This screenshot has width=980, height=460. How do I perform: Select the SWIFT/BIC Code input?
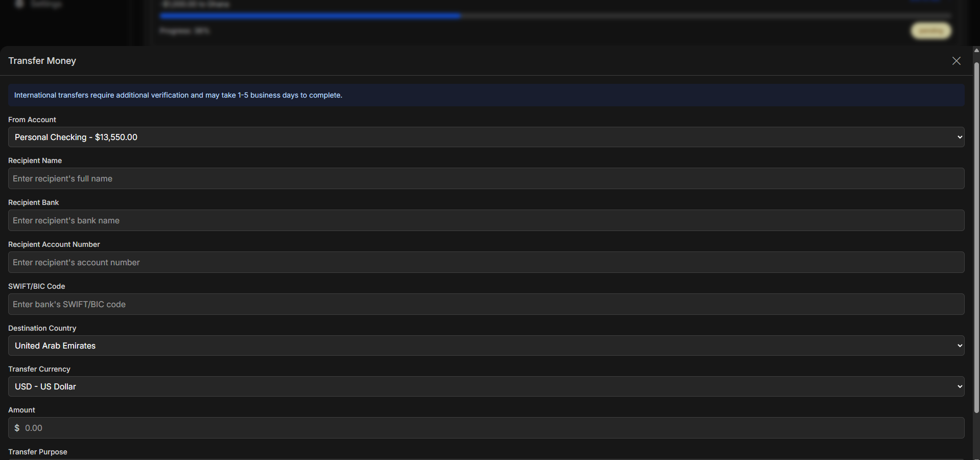pos(486,304)
